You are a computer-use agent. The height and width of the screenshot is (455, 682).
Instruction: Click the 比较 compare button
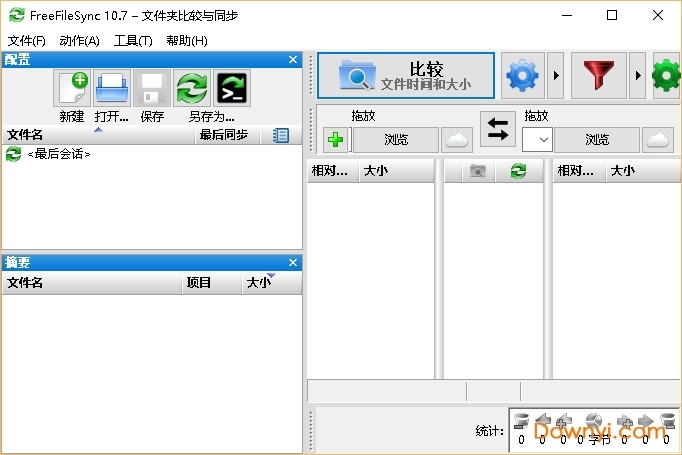[x=406, y=76]
